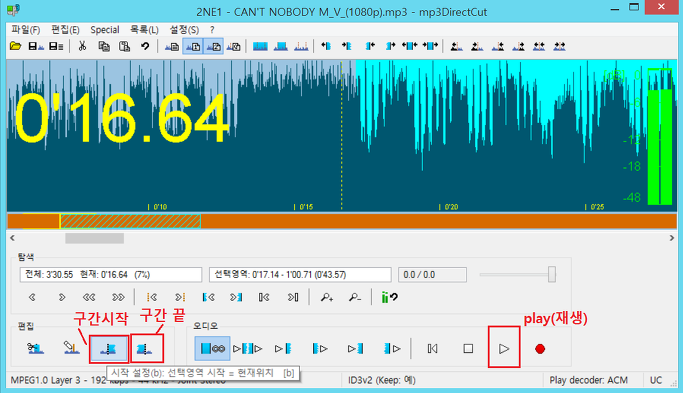Start playback with the play triangle

[504, 349]
